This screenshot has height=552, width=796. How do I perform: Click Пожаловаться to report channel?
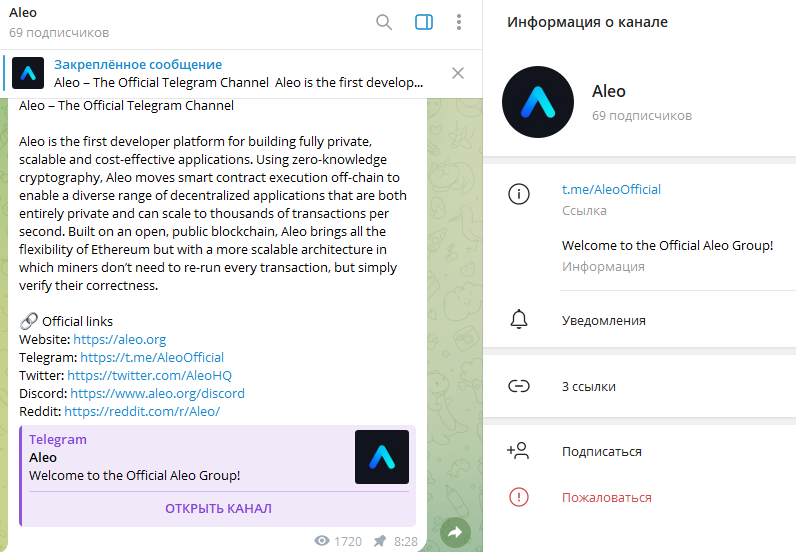click(640, 497)
